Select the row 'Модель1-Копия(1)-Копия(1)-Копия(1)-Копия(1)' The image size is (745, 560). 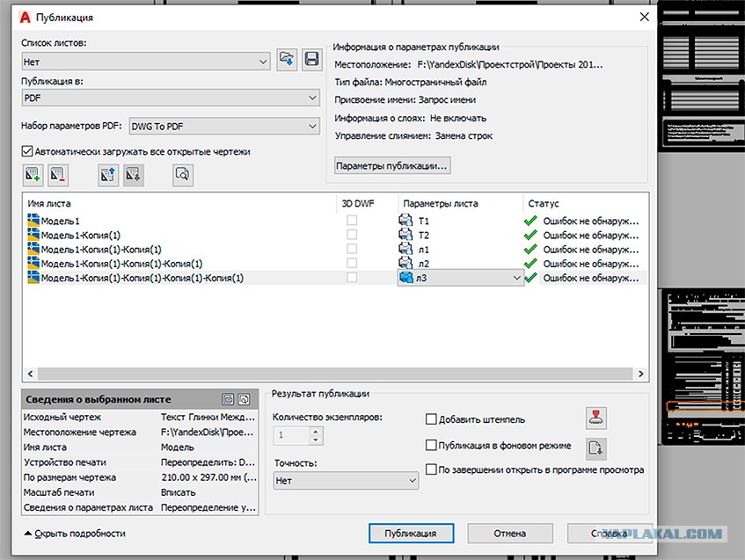(x=335, y=278)
